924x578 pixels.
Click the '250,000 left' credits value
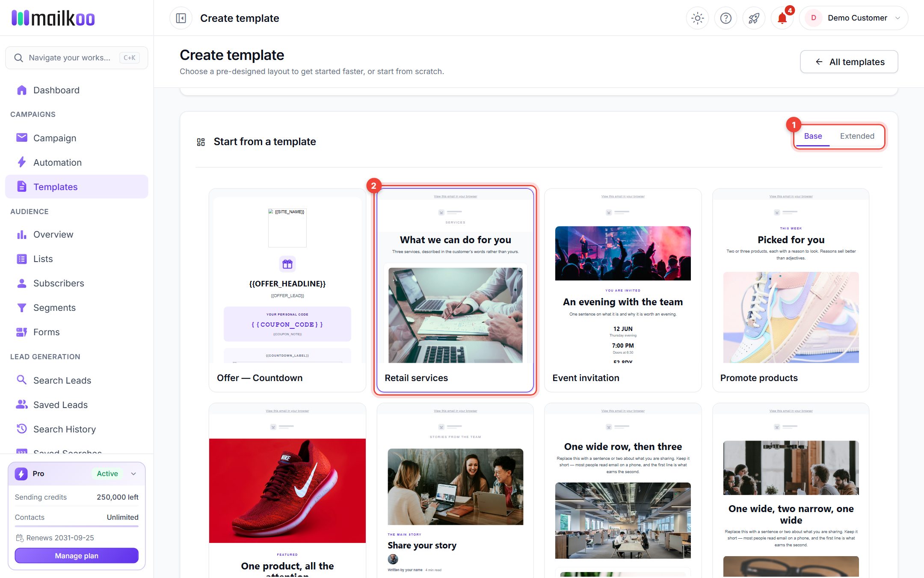point(118,497)
